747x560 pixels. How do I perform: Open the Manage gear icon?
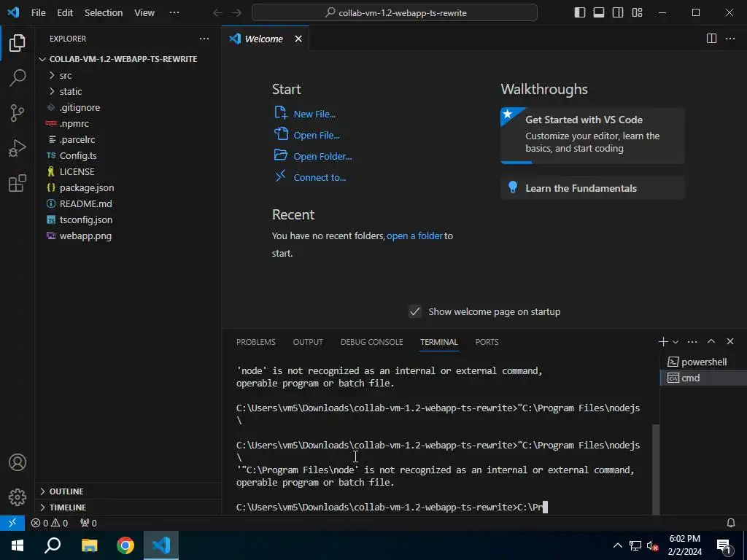[x=18, y=497]
